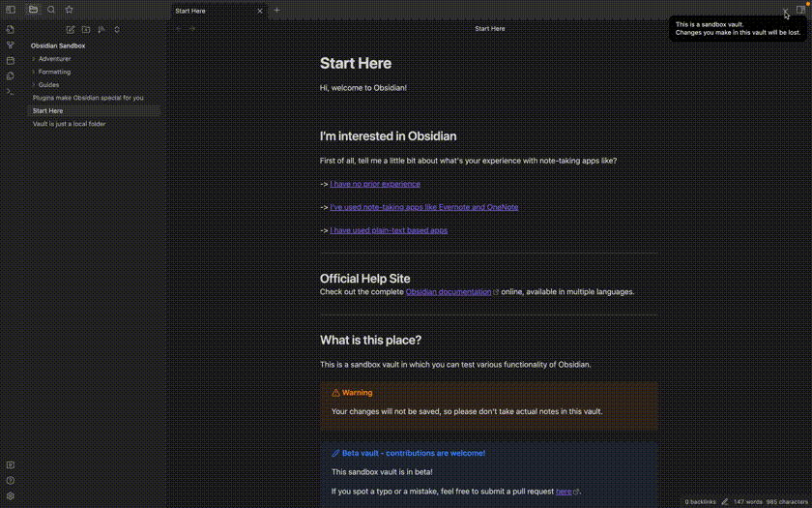Open the Obsidian documentation link

(449, 292)
